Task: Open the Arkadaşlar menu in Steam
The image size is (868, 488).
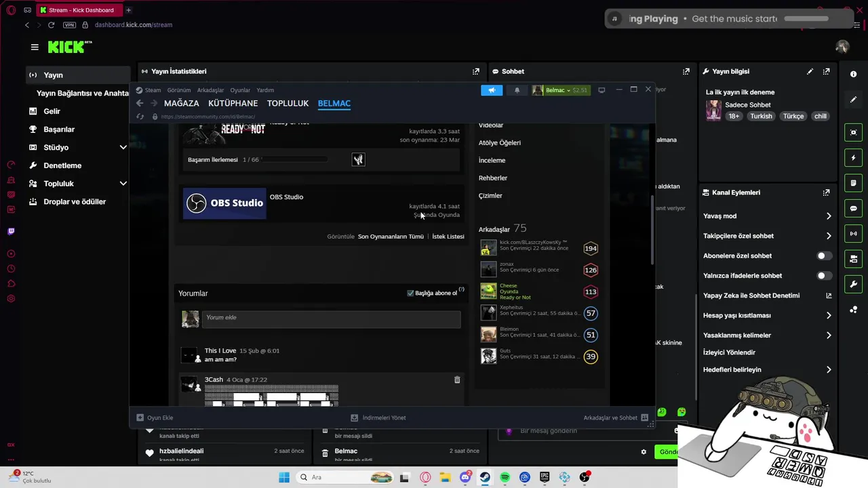Action: (x=210, y=90)
